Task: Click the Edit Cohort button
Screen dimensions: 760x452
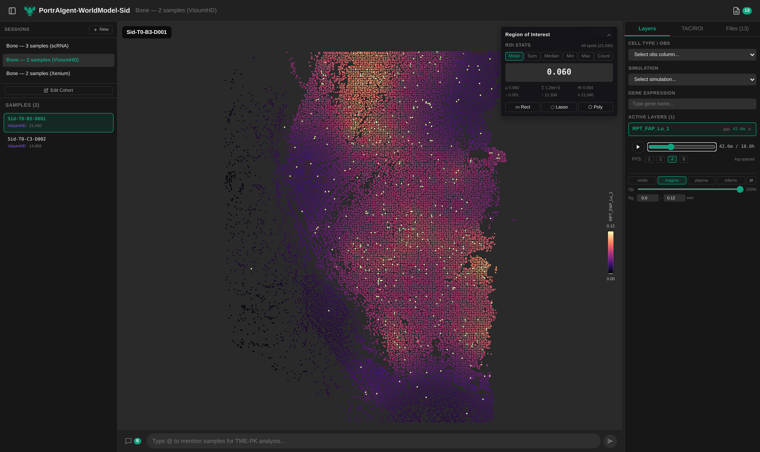Action: pos(59,91)
